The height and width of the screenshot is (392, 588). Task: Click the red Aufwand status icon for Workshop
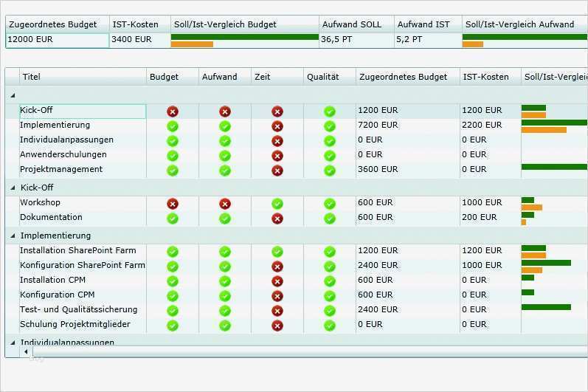[x=225, y=204]
